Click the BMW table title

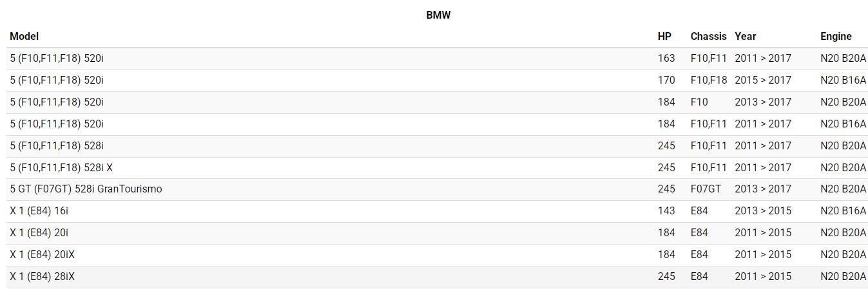[x=438, y=15]
